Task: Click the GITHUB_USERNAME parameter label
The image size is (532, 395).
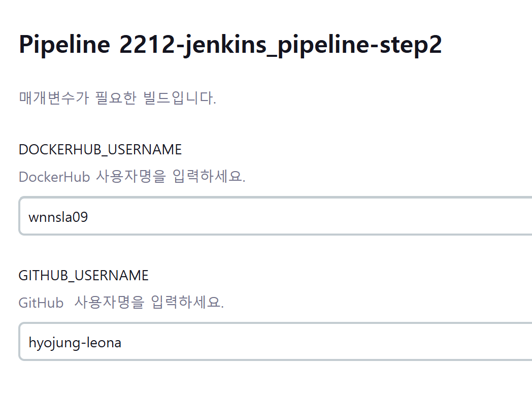Action: (x=83, y=276)
